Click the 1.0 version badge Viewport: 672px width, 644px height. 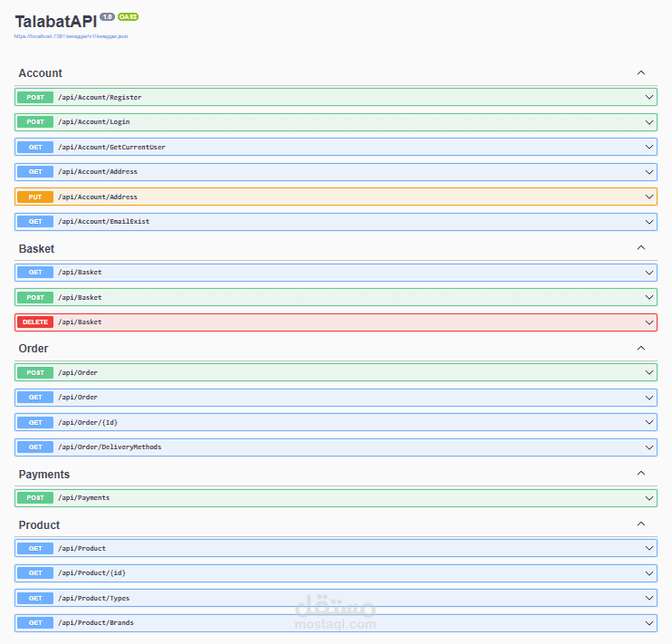(107, 16)
